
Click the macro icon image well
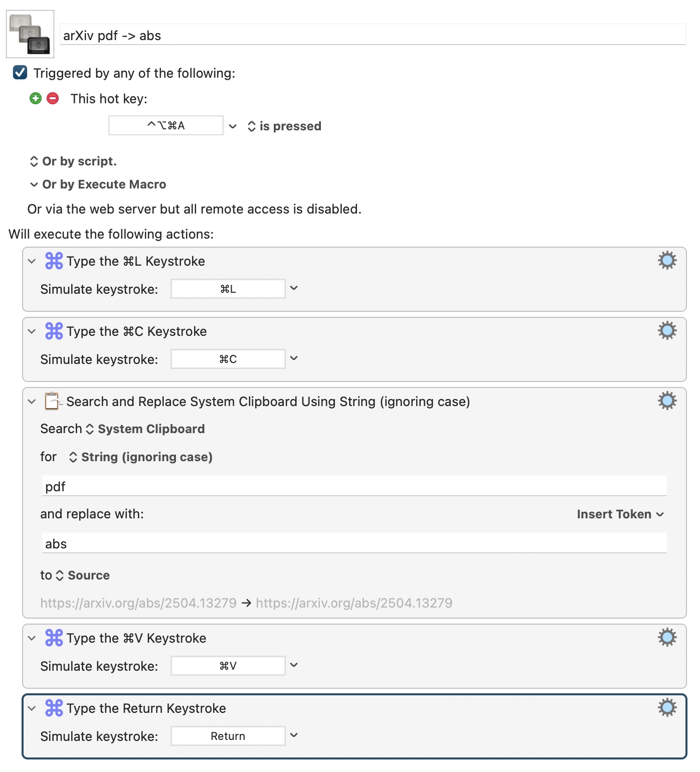30,34
